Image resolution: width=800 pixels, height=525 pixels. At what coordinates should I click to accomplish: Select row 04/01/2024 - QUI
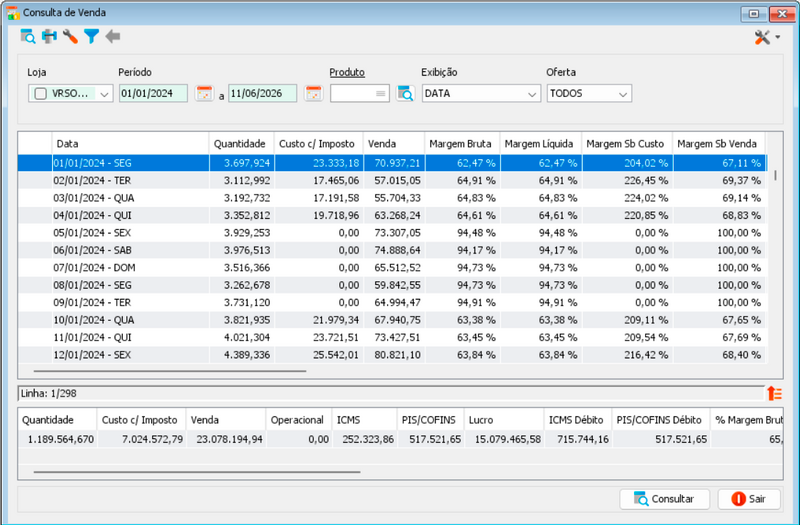(x=392, y=215)
